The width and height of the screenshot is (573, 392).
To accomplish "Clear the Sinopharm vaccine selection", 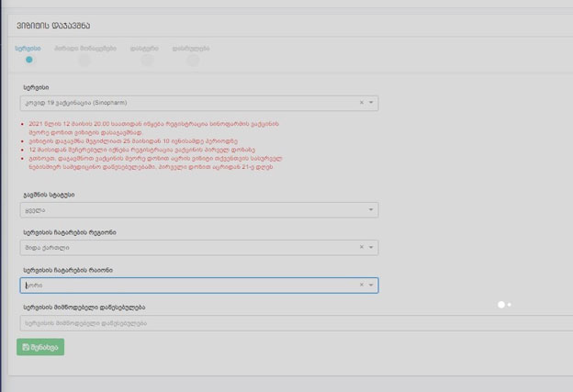I will (x=361, y=104).
